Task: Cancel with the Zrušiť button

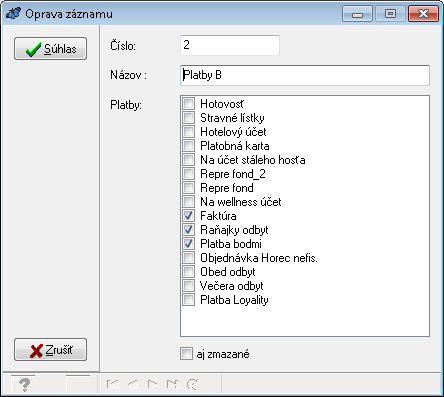Action: click(50, 350)
